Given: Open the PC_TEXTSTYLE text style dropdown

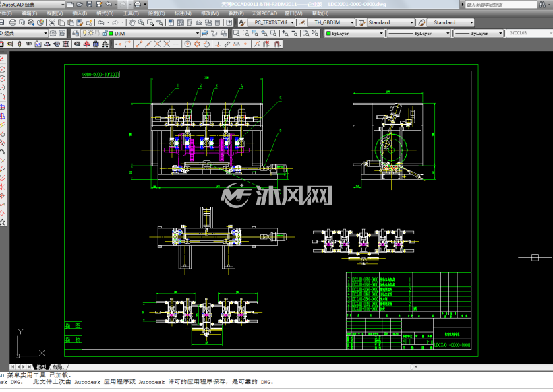Looking at the screenshot, I should pos(293,22).
